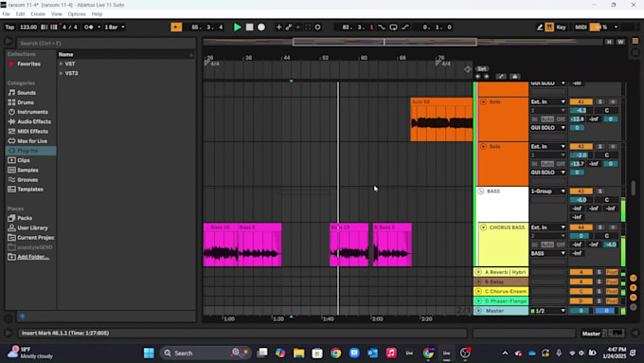Open Packs under Places

pyautogui.click(x=25, y=218)
